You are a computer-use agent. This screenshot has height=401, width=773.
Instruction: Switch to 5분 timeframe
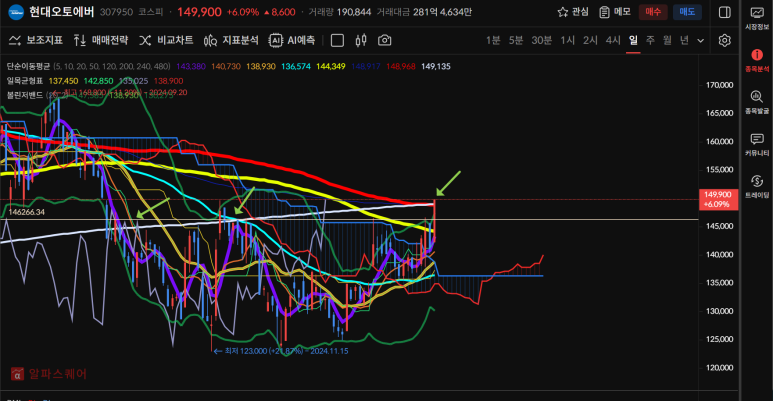click(516, 40)
